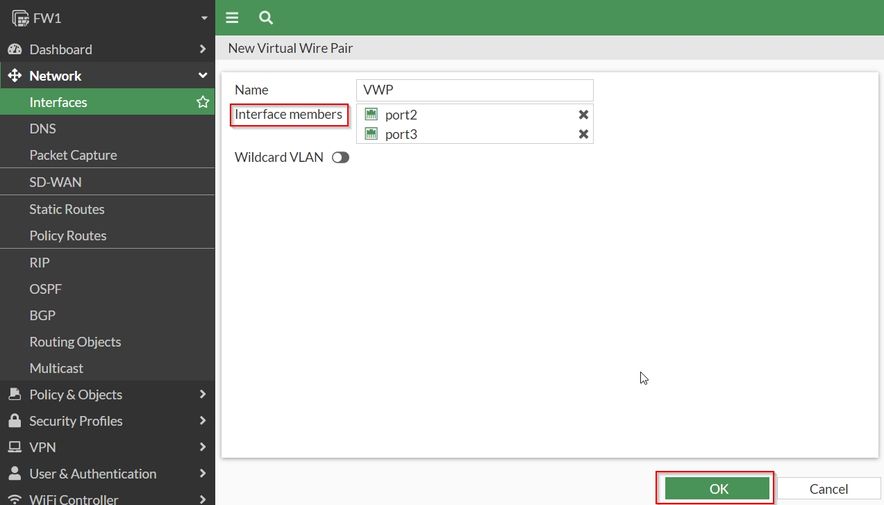Click the User & Authentication person icon

pos(15,473)
